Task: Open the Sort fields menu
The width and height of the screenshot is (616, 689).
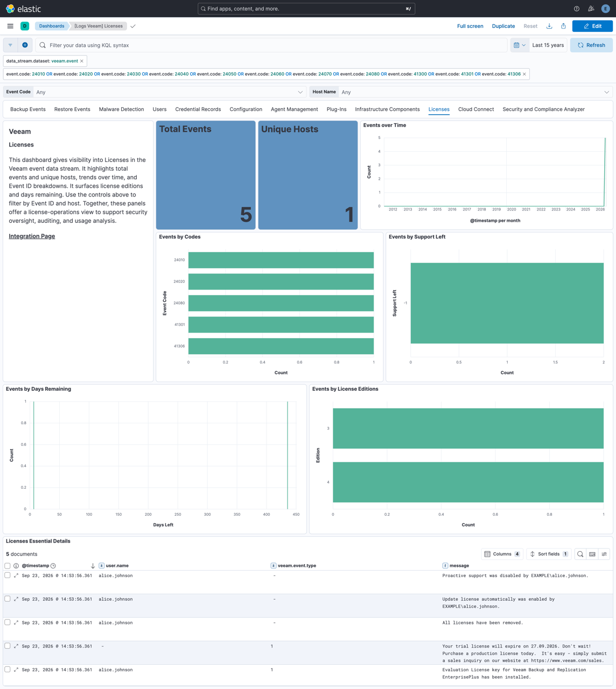Action: tap(549, 554)
